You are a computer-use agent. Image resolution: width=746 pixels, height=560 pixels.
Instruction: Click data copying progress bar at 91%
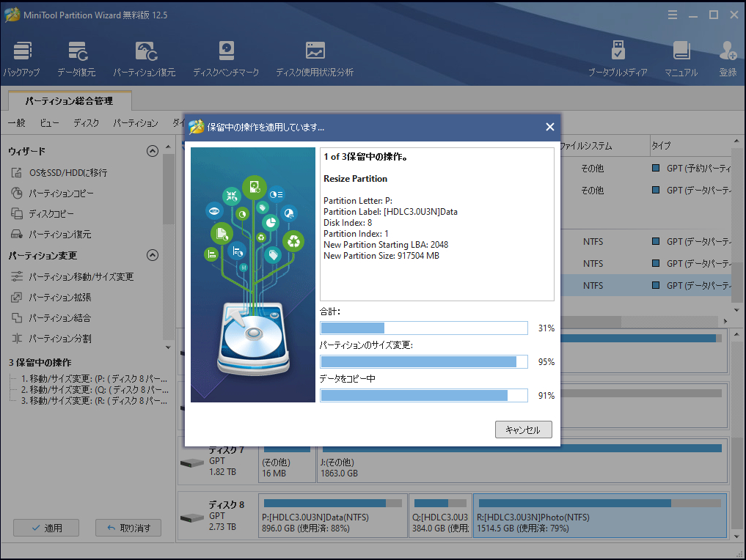click(x=424, y=396)
